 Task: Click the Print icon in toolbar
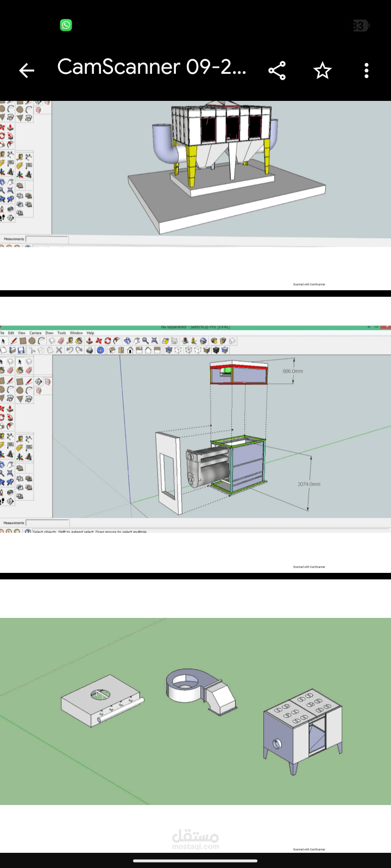pos(89,350)
